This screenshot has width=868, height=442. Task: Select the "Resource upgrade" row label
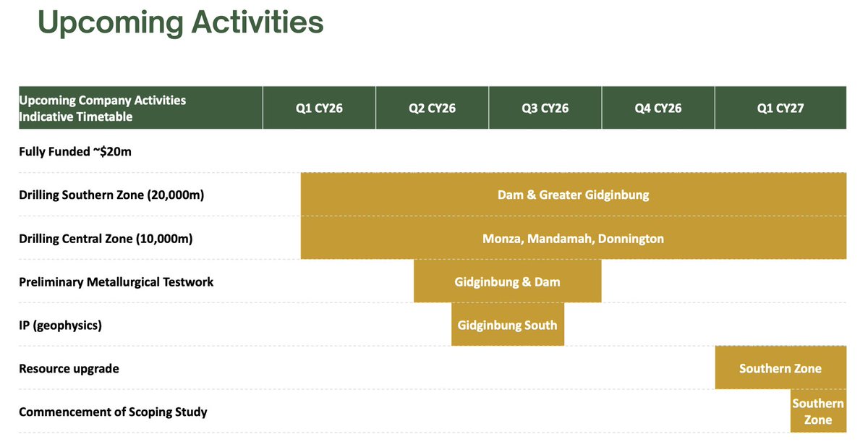coord(69,368)
